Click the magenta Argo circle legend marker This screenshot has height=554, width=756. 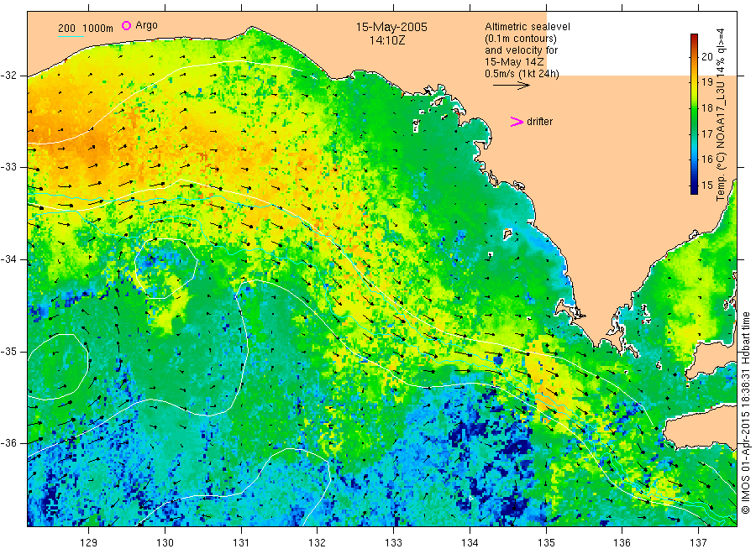point(126,25)
